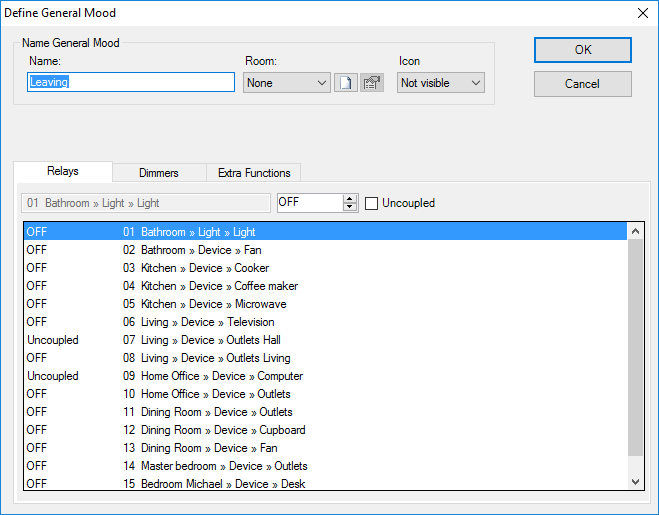Select relay 13 Dining Room Fan
659x515 pixels.
[208, 448]
